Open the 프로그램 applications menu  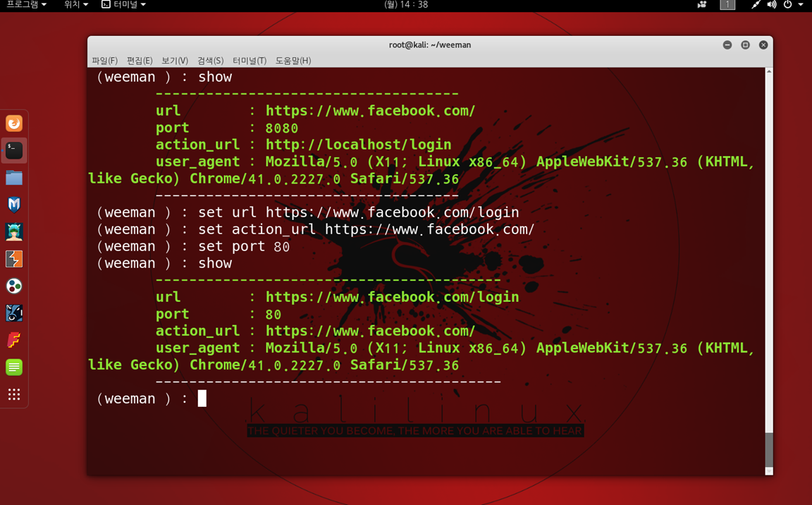coord(26,5)
